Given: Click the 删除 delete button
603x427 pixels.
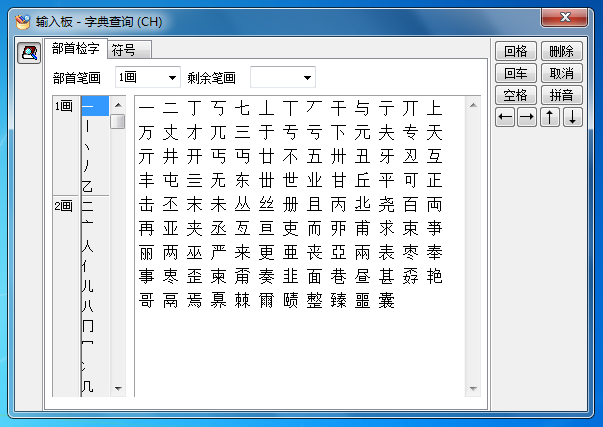Looking at the screenshot, I should coord(561,51).
